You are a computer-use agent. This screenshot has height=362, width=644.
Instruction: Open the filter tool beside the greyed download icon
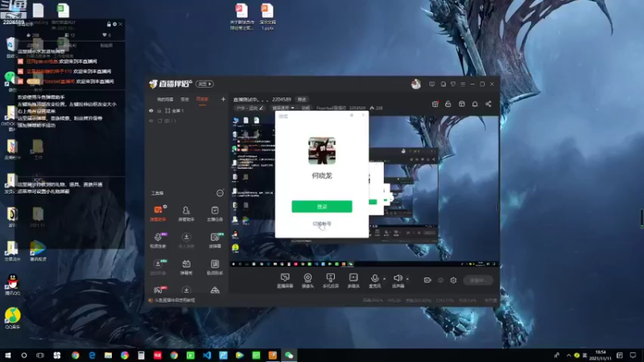pos(214,240)
